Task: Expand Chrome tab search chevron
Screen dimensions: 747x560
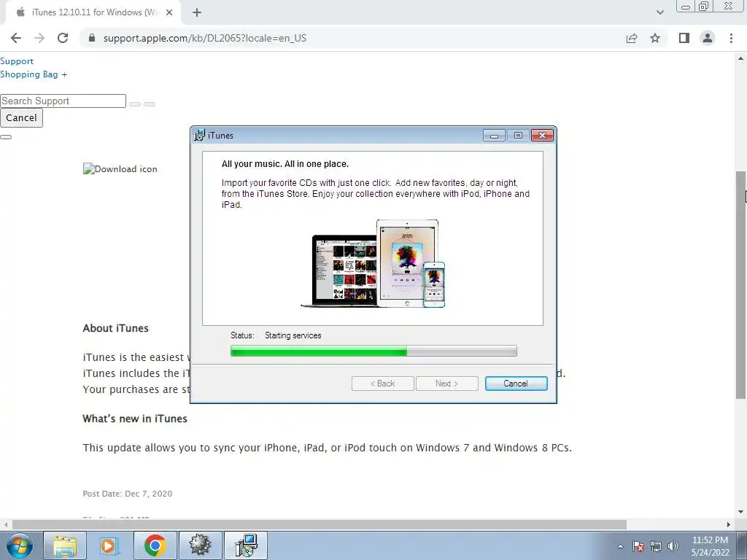Action: pyautogui.click(x=659, y=12)
